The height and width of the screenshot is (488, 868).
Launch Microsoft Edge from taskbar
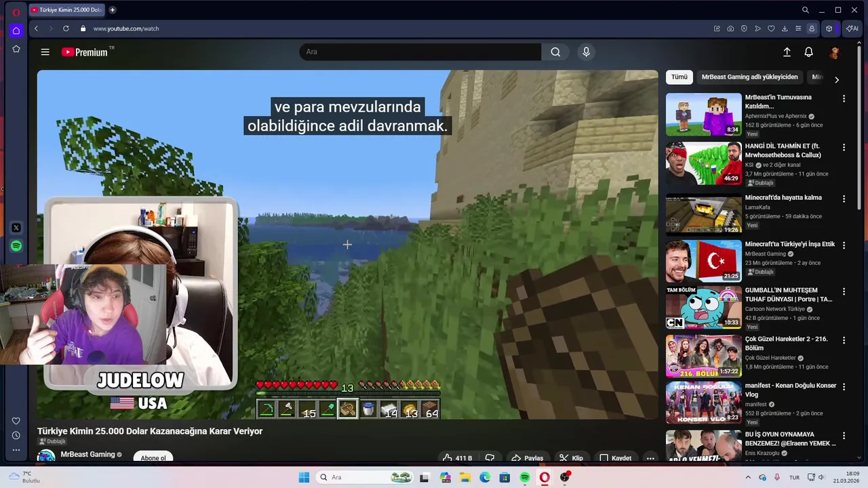tap(485, 477)
